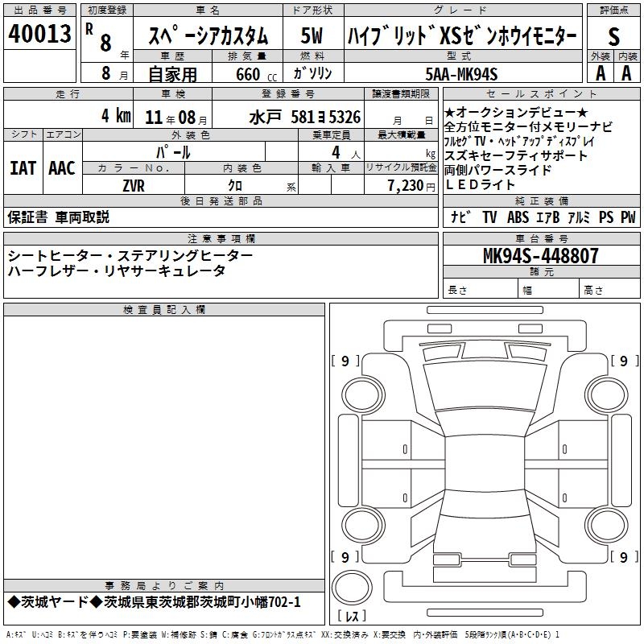Click the 高さ dimension field

(x=609, y=290)
